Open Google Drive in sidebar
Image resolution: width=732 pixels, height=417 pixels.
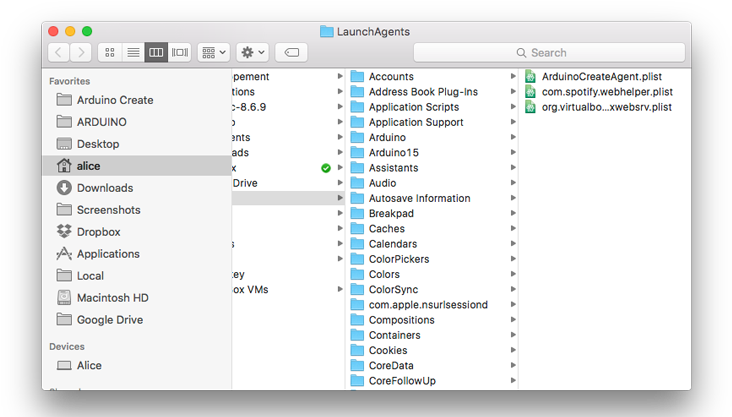(x=137, y=319)
